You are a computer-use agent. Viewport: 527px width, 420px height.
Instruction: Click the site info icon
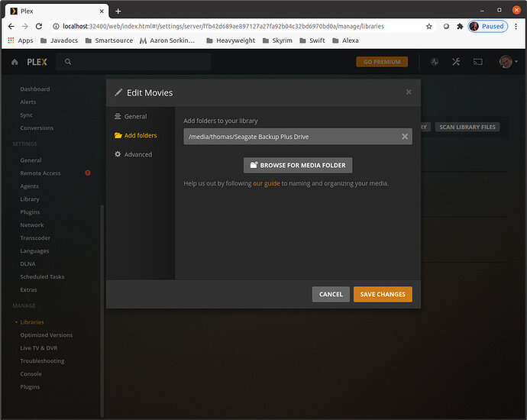click(56, 26)
